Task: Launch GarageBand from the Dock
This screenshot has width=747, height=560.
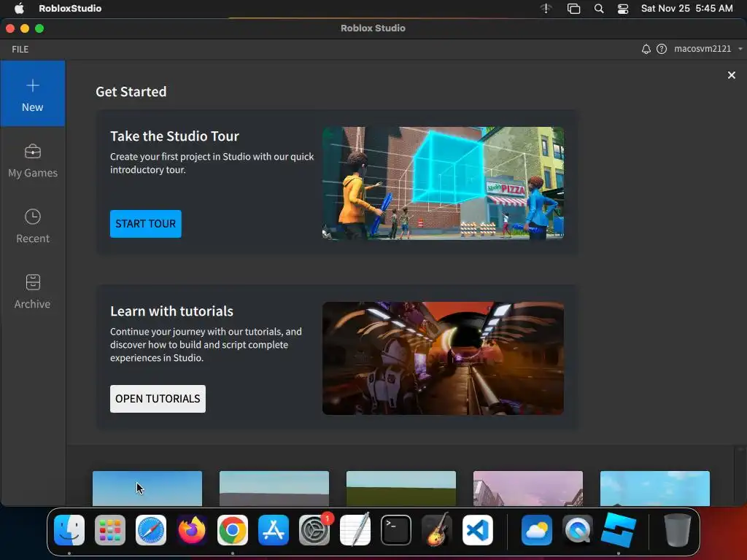Action: tap(437, 529)
